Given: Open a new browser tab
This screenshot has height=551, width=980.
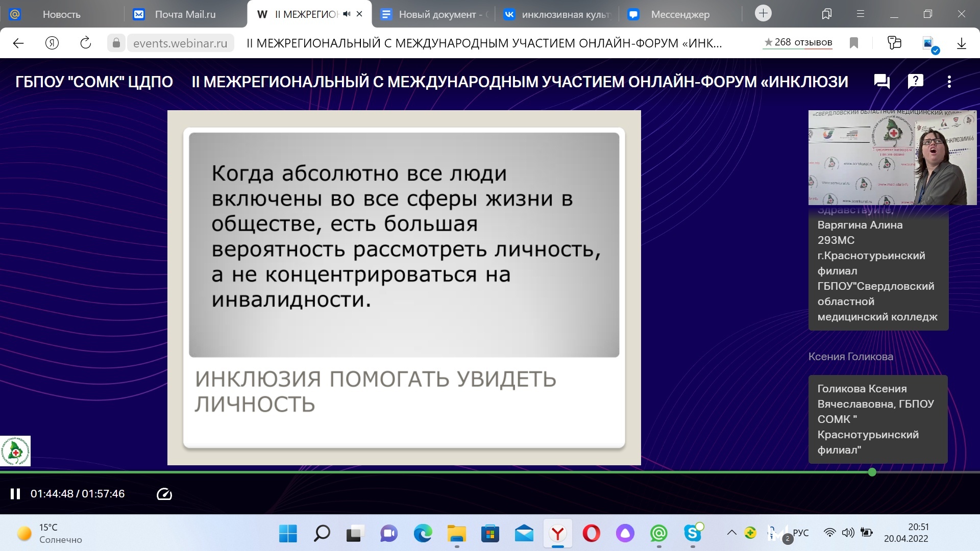Looking at the screenshot, I should (x=763, y=13).
